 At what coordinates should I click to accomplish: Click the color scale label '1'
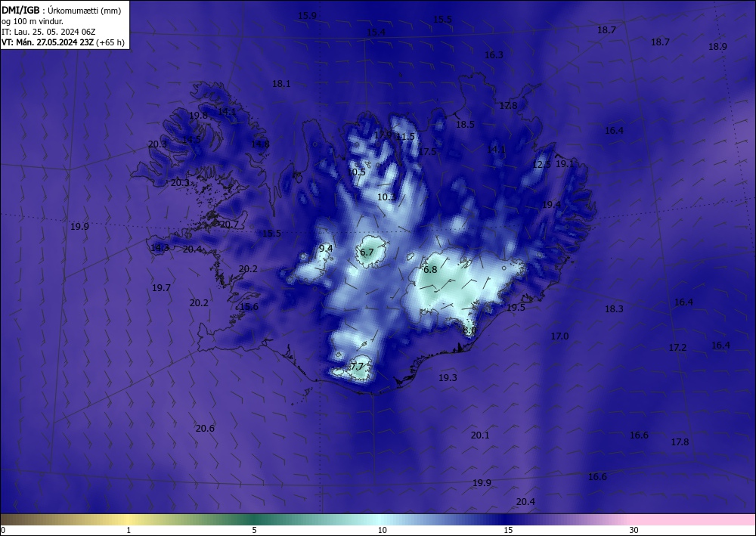(129, 530)
